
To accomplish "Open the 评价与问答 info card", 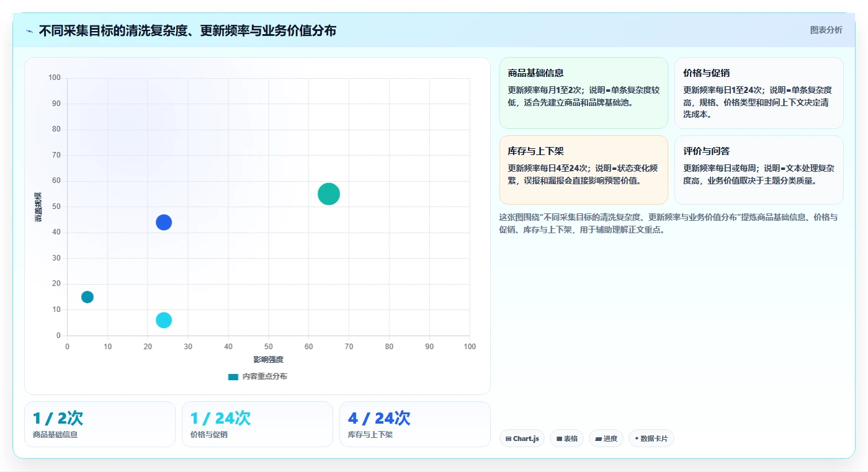I will [759, 170].
